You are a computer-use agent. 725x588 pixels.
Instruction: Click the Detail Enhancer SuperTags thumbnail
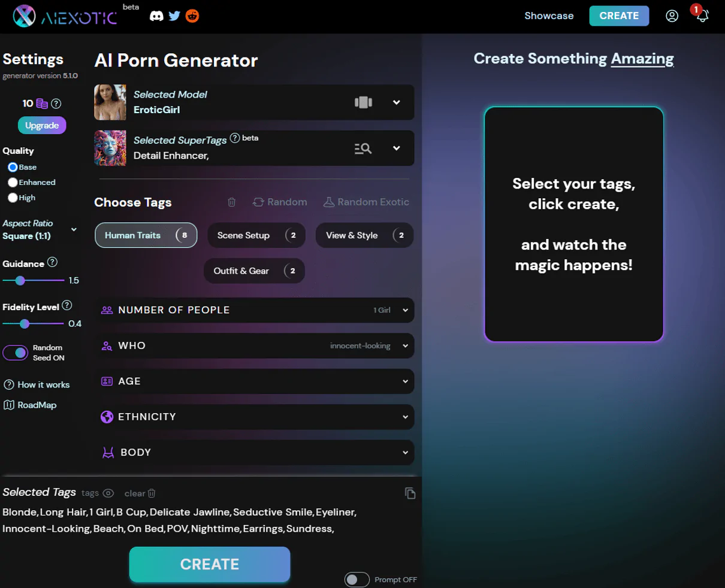(110, 148)
